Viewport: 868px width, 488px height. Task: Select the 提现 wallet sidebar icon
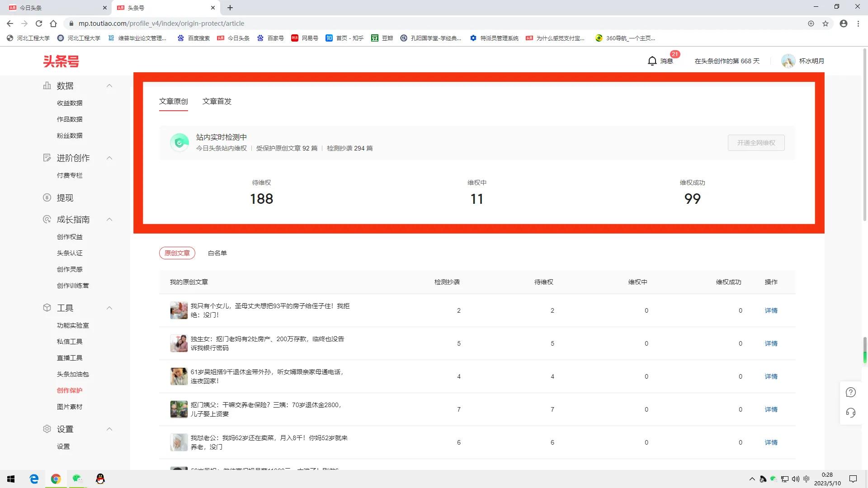point(47,197)
